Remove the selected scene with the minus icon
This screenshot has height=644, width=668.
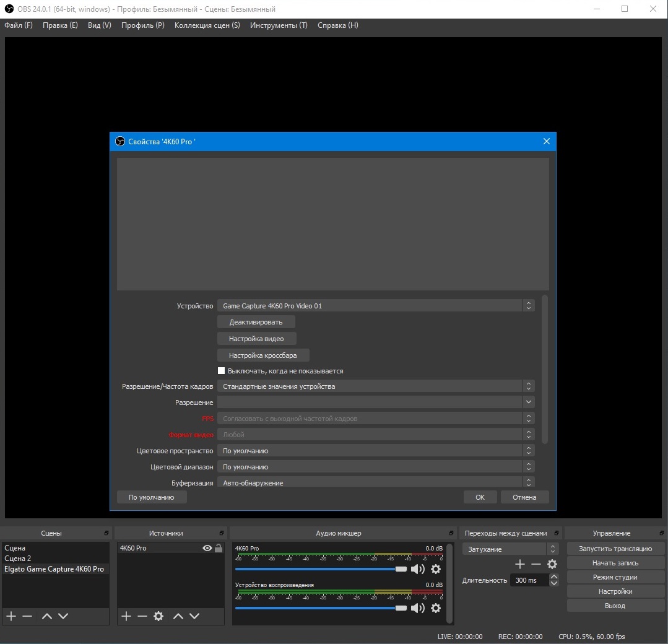[x=27, y=616]
